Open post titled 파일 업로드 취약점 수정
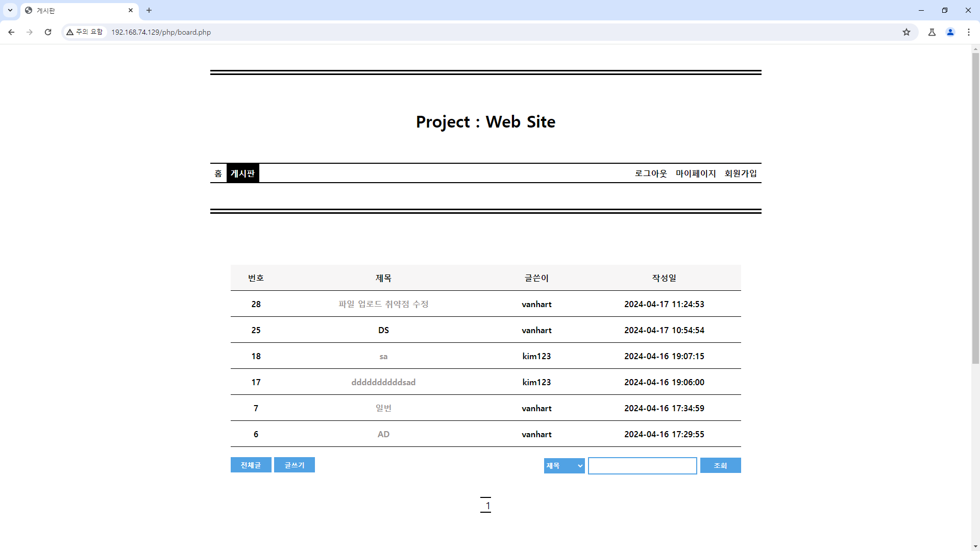The width and height of the screenshot is (980, 551). (x=383, y=304)
